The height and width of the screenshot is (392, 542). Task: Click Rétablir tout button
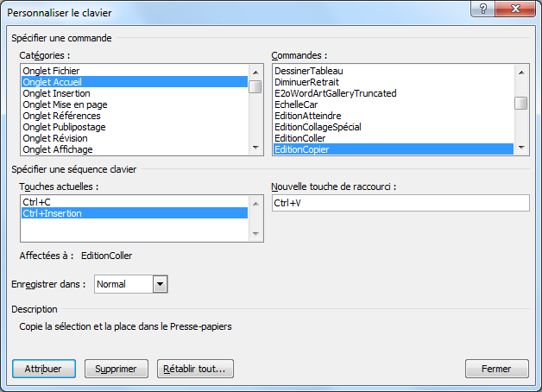[x=195, y=369]
